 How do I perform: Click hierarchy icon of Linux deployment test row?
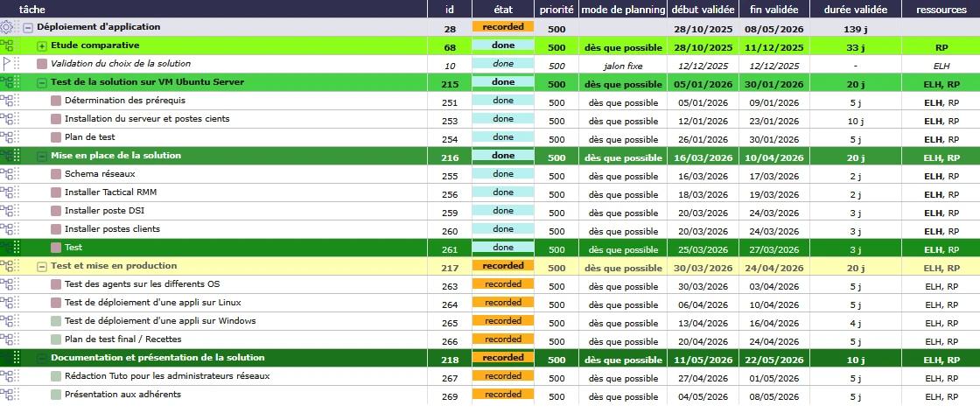pyautogui.click(x=7, y=303)
